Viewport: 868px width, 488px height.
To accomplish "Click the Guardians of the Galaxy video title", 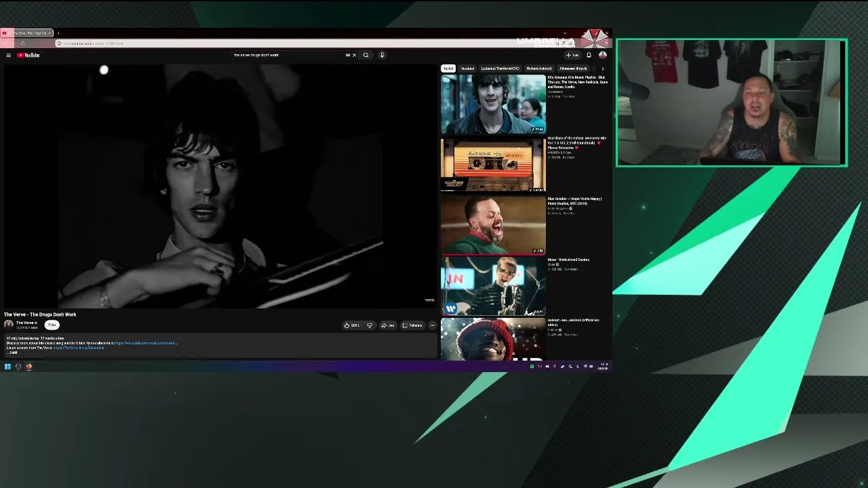I will click(x=577, y=142).
